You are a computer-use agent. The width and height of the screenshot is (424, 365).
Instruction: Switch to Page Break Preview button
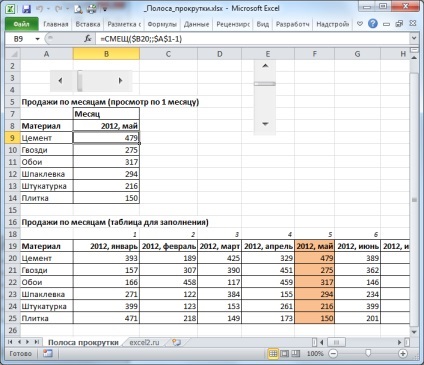click(x=295, y=354)
